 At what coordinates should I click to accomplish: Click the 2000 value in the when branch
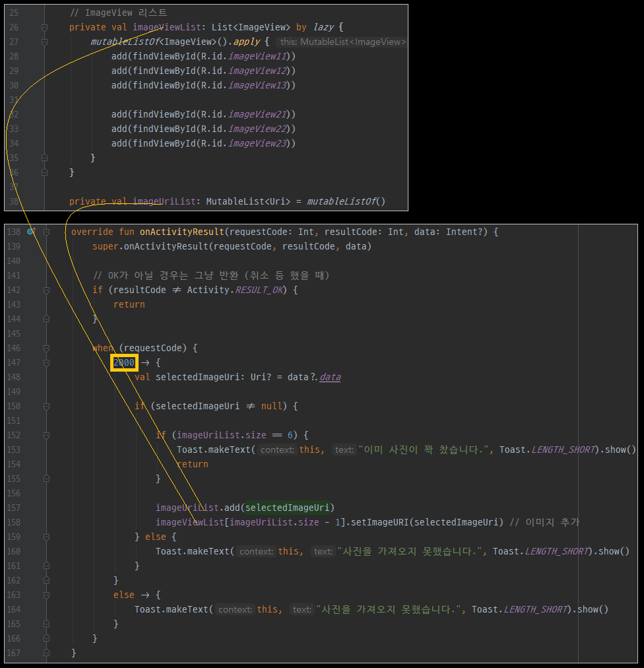(x=124, y=362)
